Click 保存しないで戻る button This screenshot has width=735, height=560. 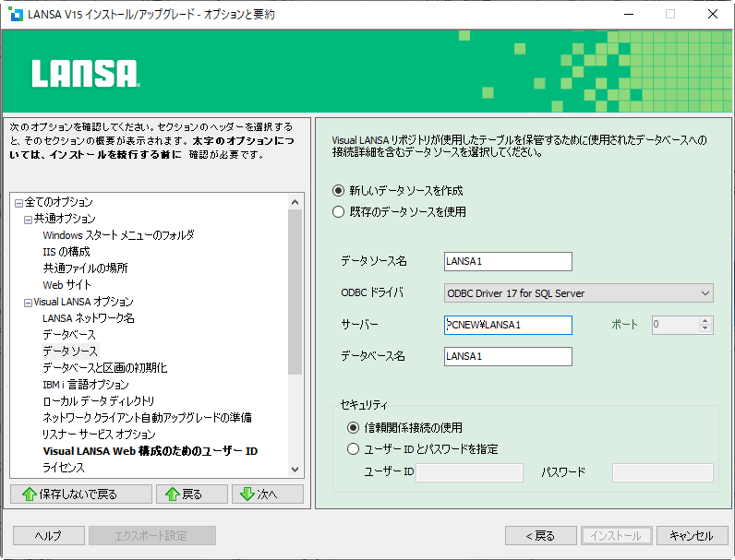[81, 494]
